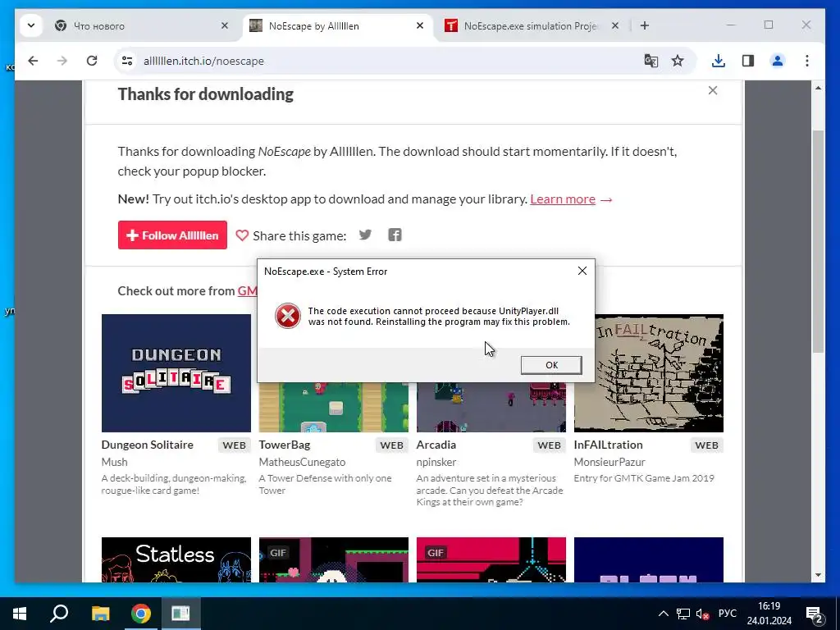Switch to NoEscape.exe simulation Project tab

[x=531, y=25]
